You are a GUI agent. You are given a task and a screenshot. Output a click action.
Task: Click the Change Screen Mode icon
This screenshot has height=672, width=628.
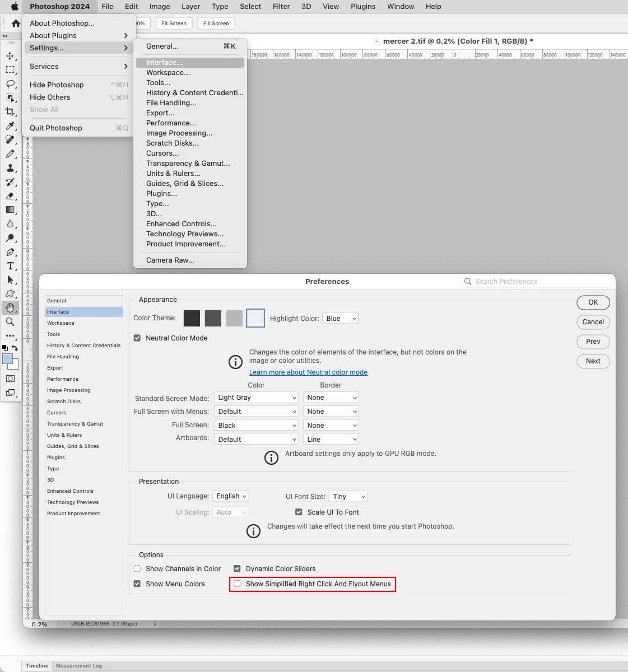[10, 393]
